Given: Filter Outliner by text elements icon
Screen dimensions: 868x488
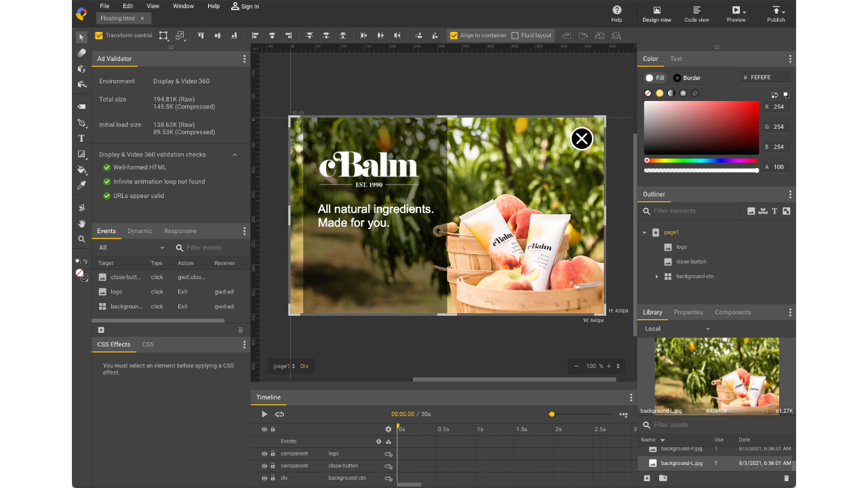Looking at the screenshot, I should click(774, 211).
